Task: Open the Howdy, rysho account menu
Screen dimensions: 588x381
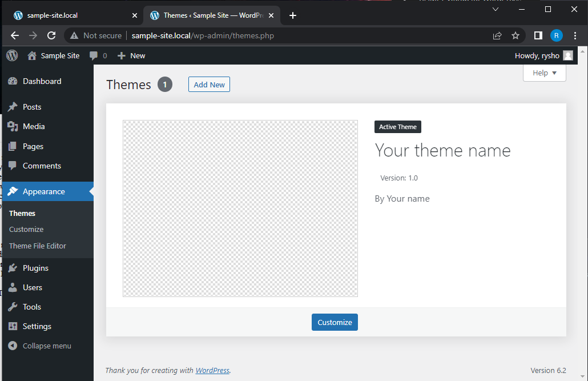Action: (x=543, y=55)
